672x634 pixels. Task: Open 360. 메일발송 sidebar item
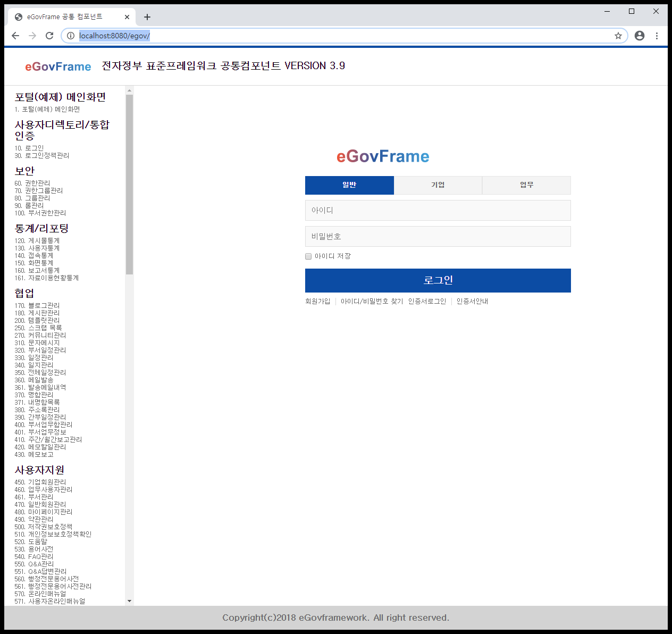(34, 380)
